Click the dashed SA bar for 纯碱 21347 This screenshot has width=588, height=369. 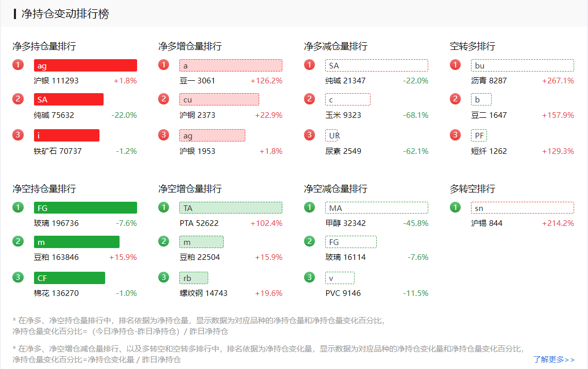tap(377, 65)
